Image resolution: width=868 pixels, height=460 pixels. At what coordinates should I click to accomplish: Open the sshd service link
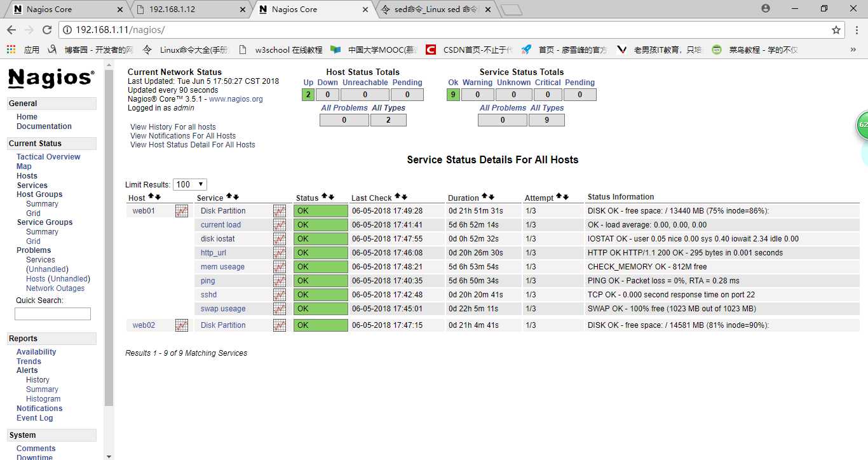(x=208, y=295)
